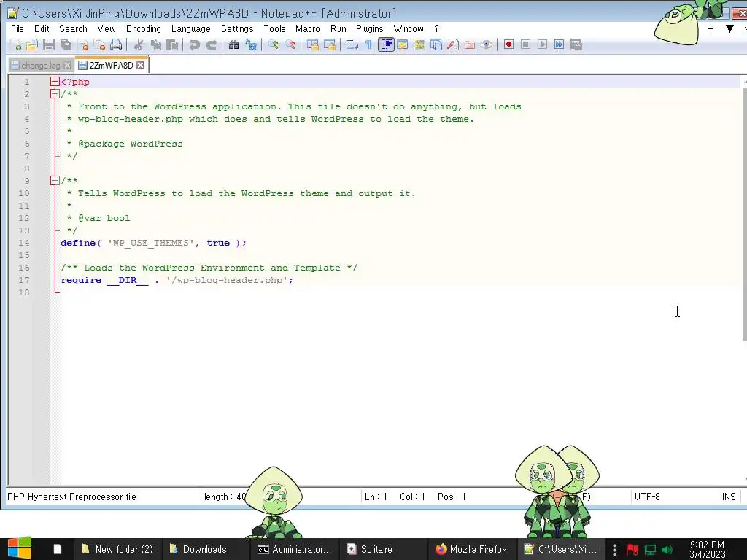Click the Playback macro icon
This screenshot has height=560, width=747.
[x=542, y=44]
